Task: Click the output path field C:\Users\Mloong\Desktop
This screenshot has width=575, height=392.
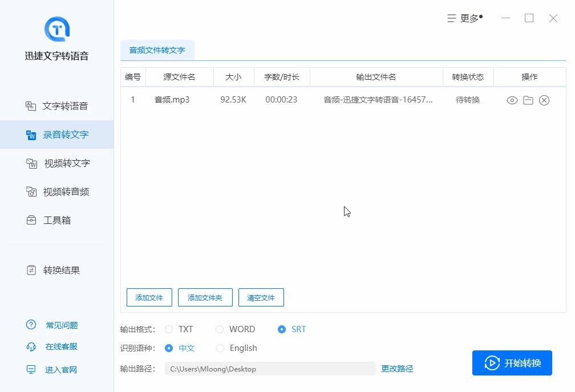Action: [270, 369]
